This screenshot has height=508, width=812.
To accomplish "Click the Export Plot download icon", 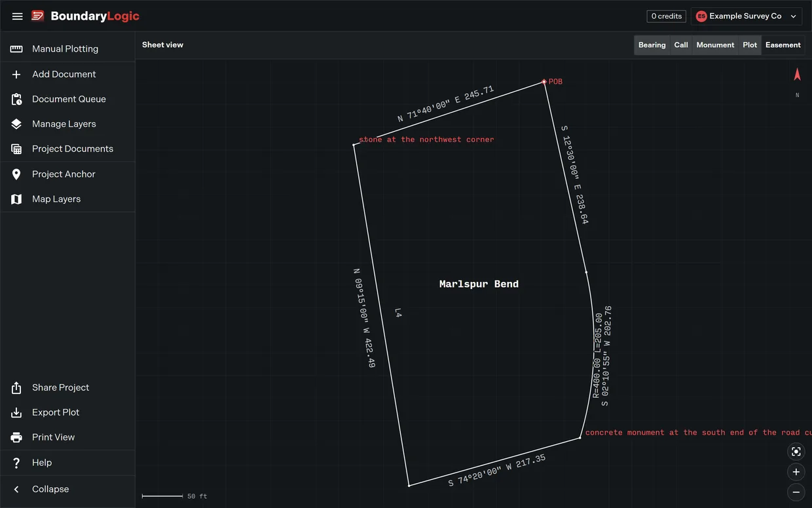I will click(16, 413).
